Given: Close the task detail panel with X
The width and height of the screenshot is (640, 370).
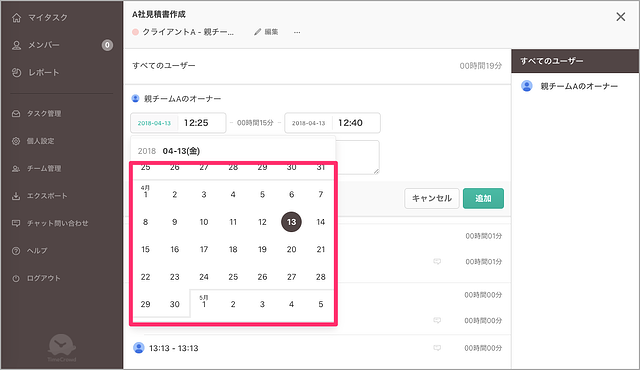Looking at the screenshot, I should click(621, 17).
